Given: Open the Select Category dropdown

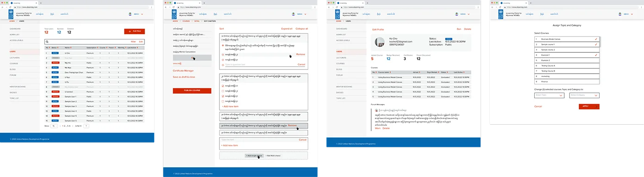Looking at the screenshot, I should coord(584,95).
